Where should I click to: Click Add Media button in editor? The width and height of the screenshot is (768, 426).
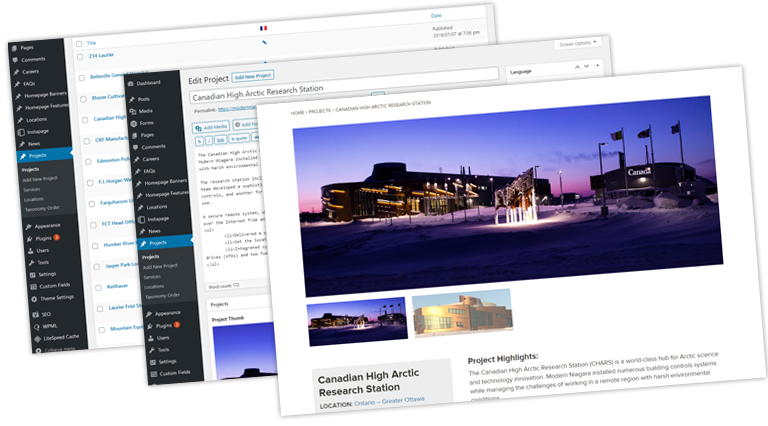(211, 127)
